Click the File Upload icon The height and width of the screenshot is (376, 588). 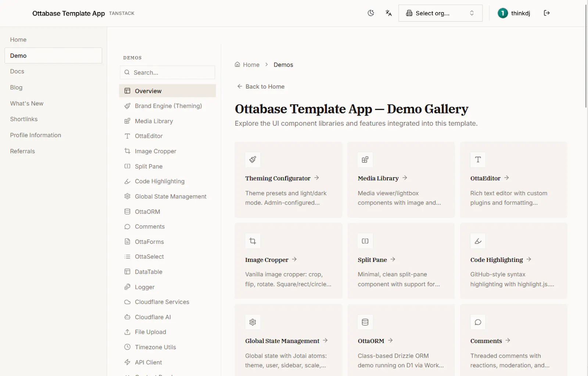(128, 332)
